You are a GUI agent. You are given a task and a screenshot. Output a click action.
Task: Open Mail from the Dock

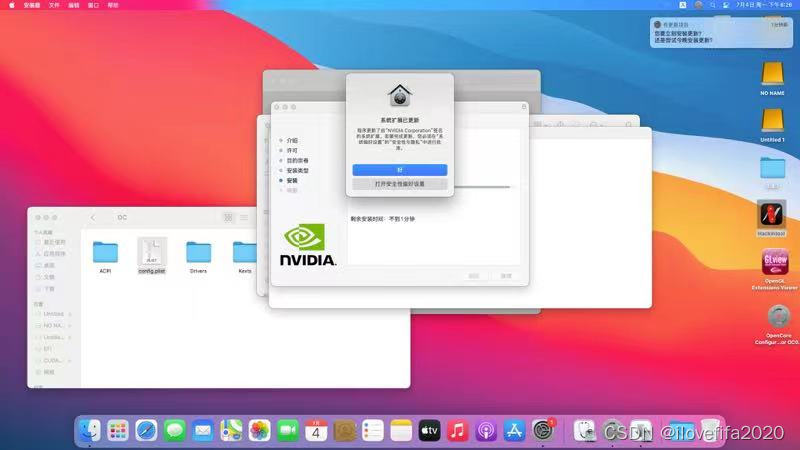[x=203, y=431]
